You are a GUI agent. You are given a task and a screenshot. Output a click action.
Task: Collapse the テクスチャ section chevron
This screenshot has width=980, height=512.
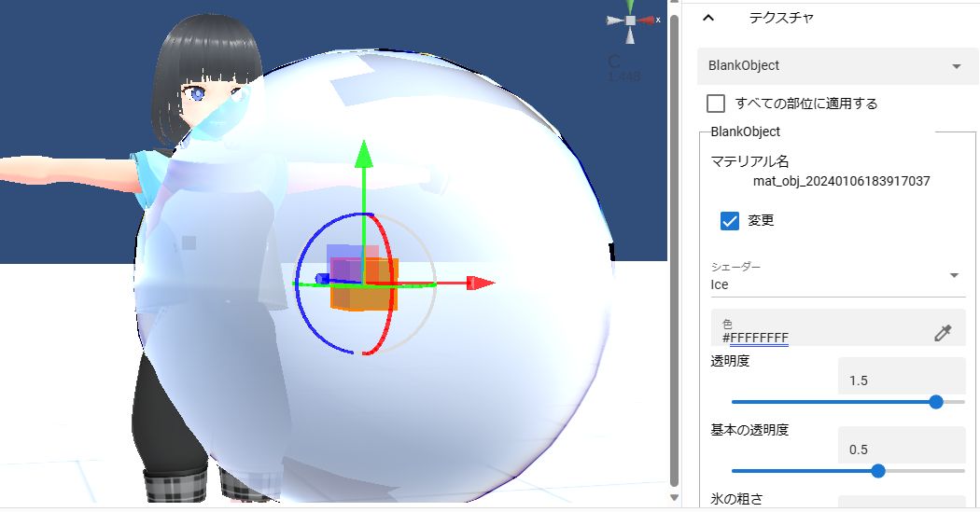point(708,18)
